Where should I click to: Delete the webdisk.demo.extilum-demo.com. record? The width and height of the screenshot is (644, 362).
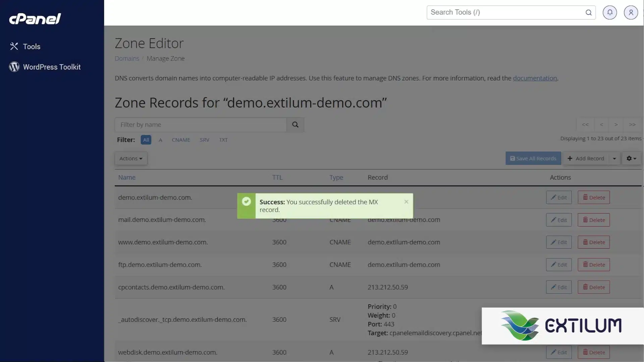pyautogui.click(x=594, y=352)
